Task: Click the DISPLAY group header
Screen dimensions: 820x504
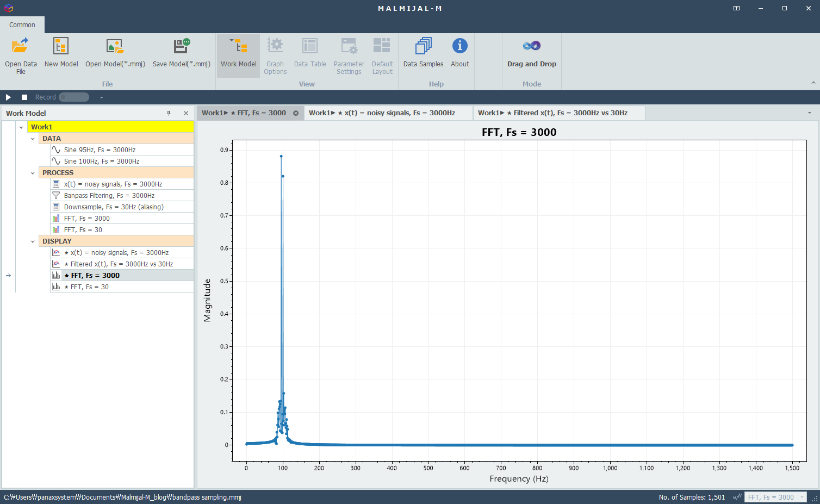Action: [116, 241]
